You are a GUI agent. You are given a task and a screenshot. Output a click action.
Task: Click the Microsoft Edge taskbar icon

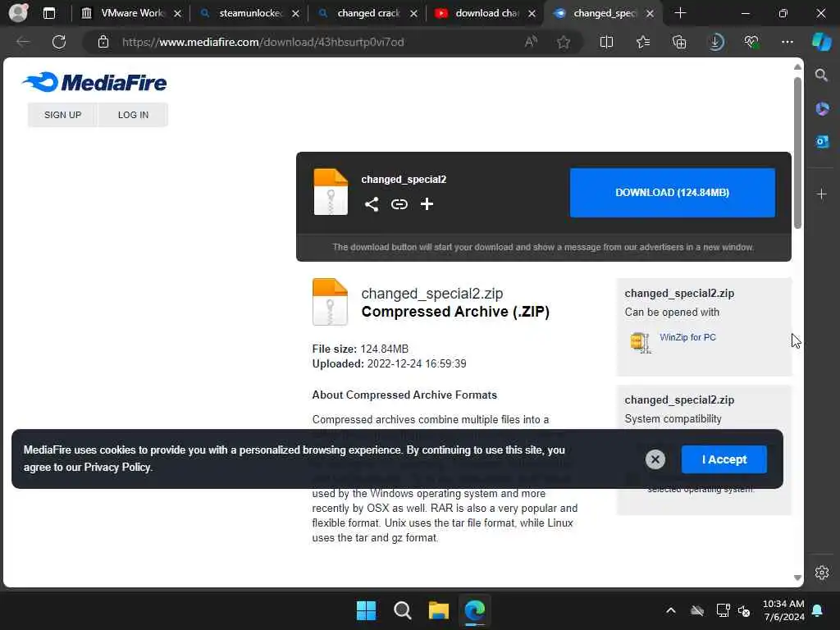(x=475, y=610)
